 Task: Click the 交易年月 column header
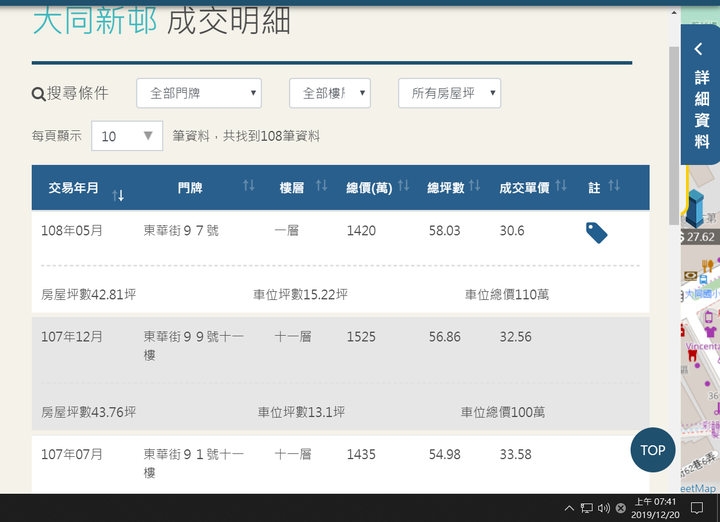[73, 188]
